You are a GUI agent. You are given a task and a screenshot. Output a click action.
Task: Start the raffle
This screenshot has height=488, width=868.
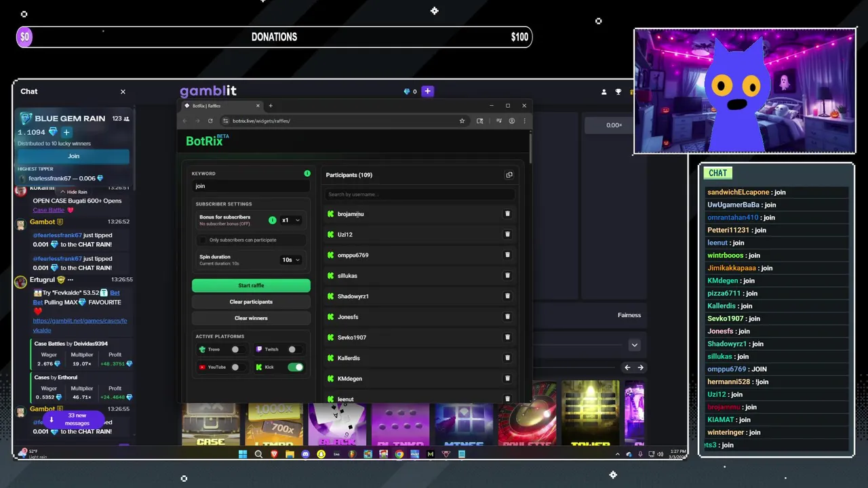(x=251, y=285)
